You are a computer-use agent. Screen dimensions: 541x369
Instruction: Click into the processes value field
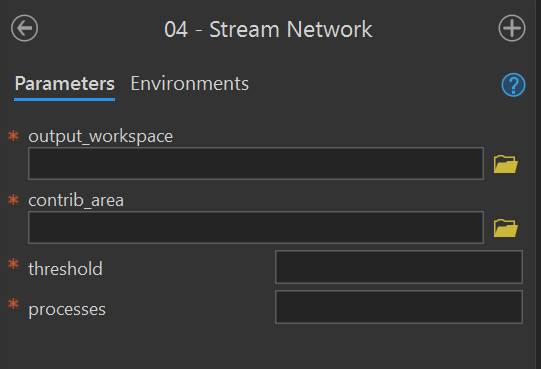coord(399,307)
